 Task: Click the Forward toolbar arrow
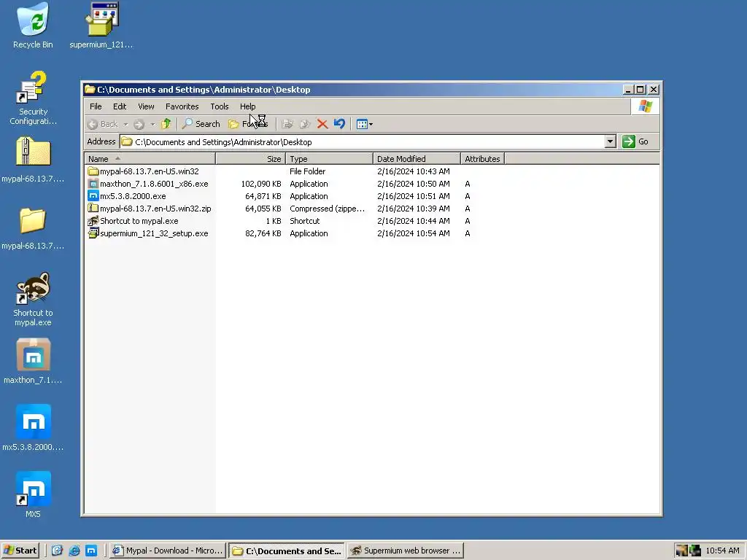pyautogui.click(x=139, y=124)
